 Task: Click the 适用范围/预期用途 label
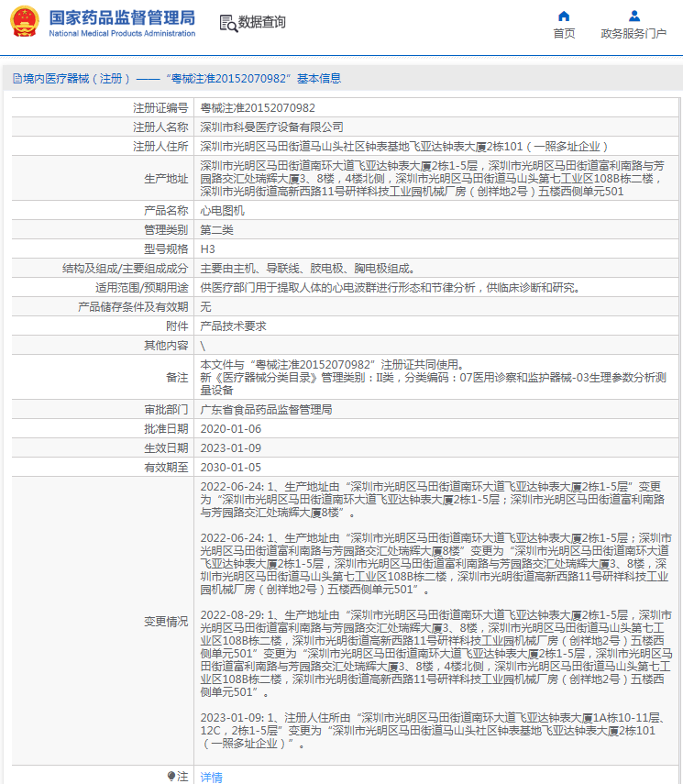pyautogui.click(x=141, y=288)
